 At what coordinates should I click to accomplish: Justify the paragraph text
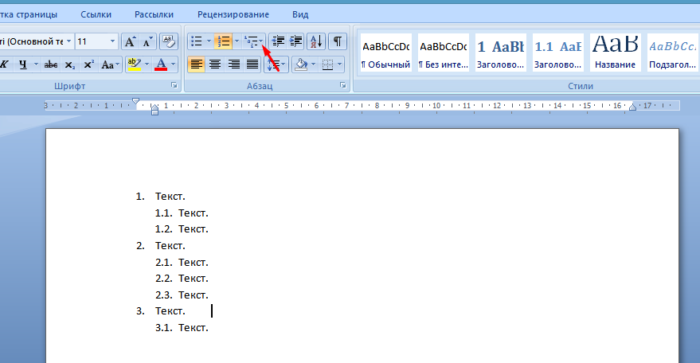point(252,65)
